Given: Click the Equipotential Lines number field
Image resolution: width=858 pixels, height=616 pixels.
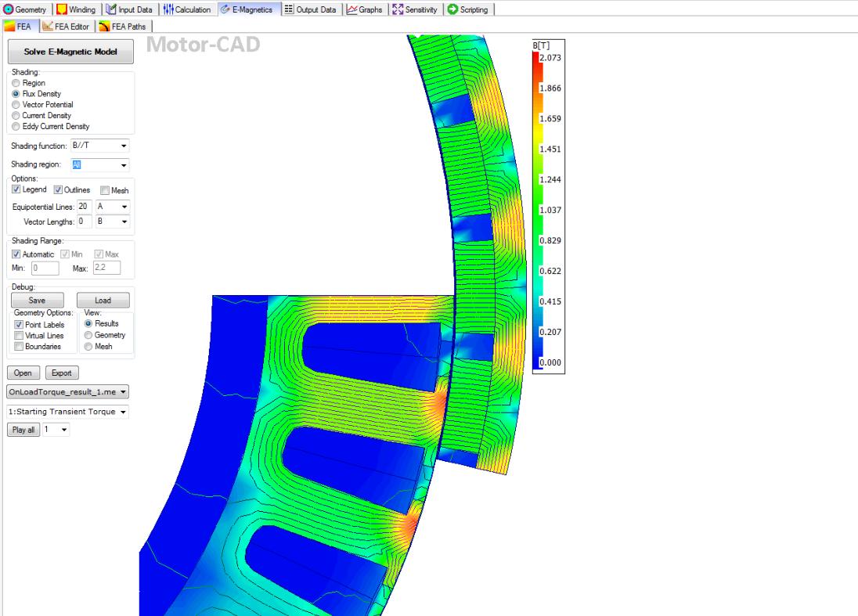Looking at the screenshot, I should click(84, 207).
